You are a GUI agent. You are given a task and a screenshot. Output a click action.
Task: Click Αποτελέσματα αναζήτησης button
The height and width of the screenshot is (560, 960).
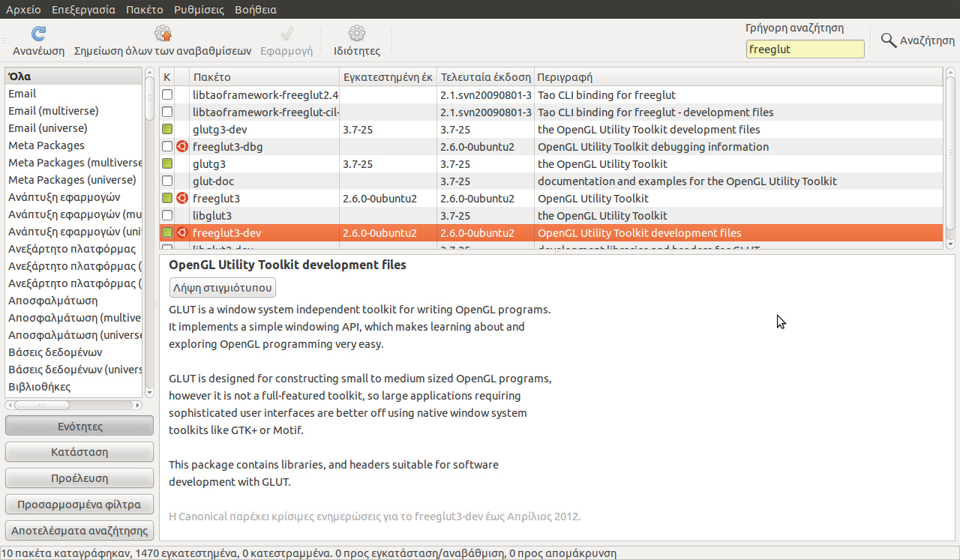pos(79,531)
